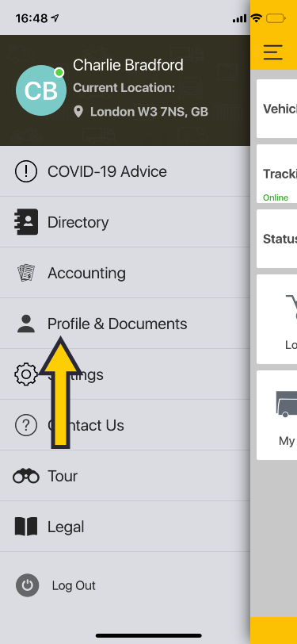This screenshot has height=644, width=297.
Task: Open the Directory address book icon
Action: click(26, 222)
